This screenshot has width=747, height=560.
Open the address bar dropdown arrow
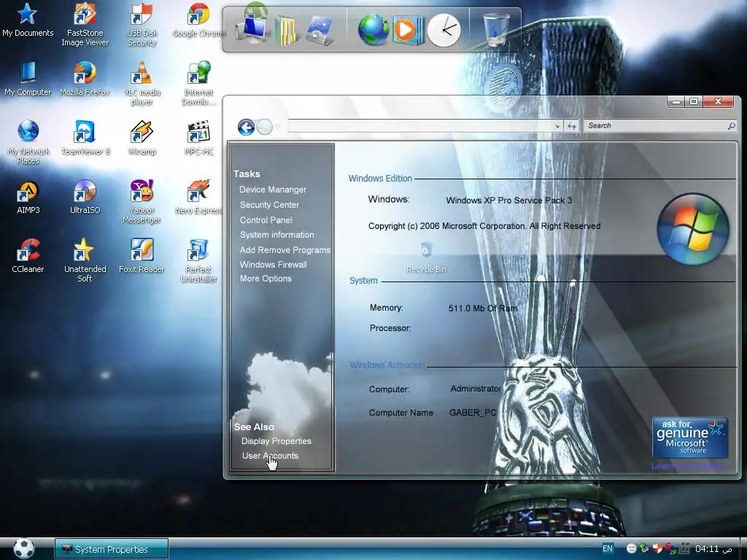pyautogui.click(x=557, y=126)
